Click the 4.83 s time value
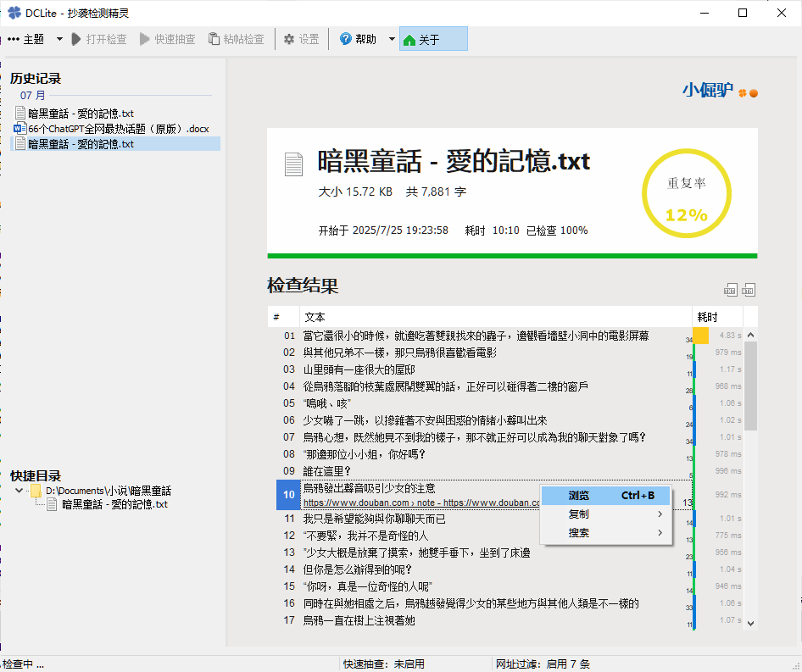The width and height of the screenshot is (802, 672). (730, 336)
